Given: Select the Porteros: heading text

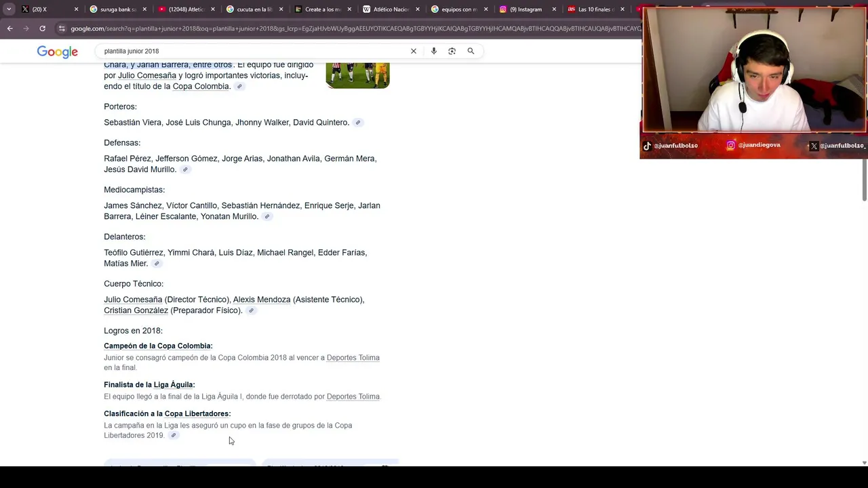Looking at the screenshot, I should pyautogui.click(x=120, y=106).
